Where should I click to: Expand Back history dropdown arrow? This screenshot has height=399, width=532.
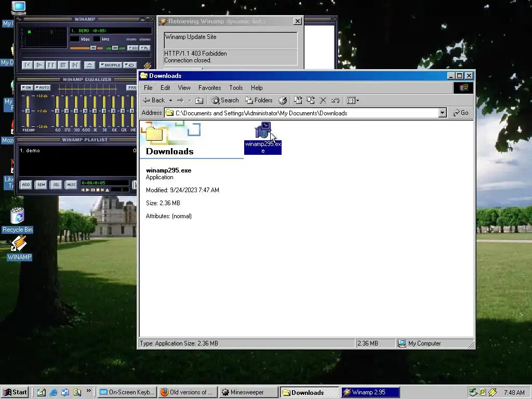pyautogui.click(x=170, y=100)
